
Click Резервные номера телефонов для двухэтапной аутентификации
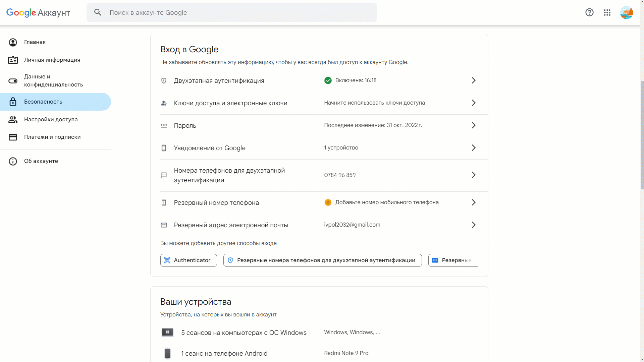pyautogui.click(x=322, y=260)
